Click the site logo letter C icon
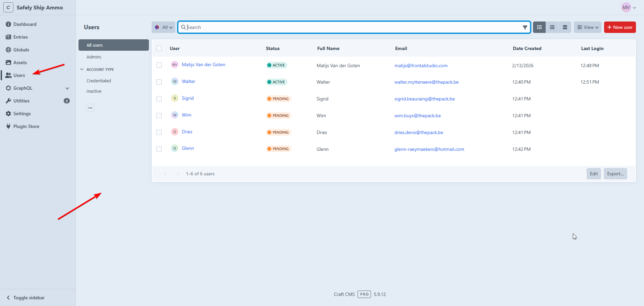This screenshot has height=306, width=644. 8,7
